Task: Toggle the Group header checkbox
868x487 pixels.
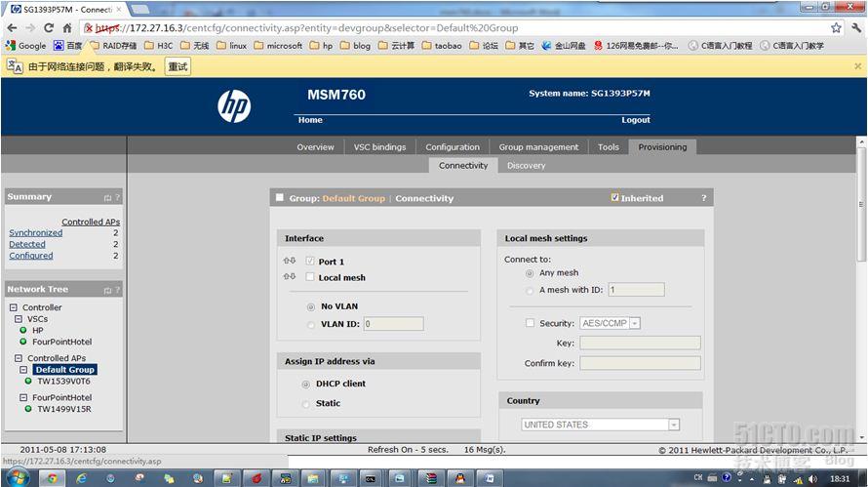Action: (280, 197)
